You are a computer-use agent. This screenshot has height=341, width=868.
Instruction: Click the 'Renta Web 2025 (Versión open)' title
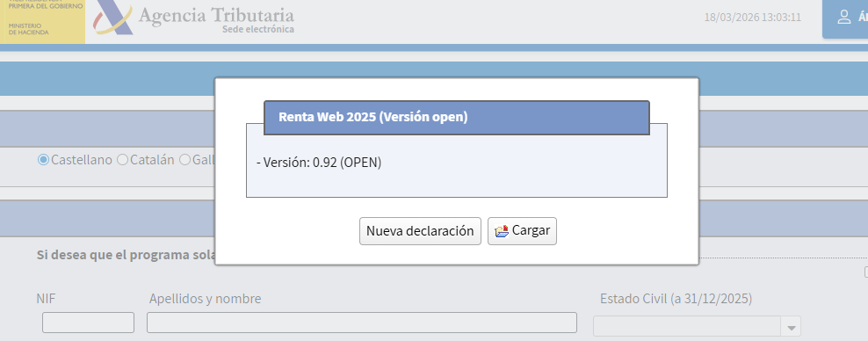373,118
